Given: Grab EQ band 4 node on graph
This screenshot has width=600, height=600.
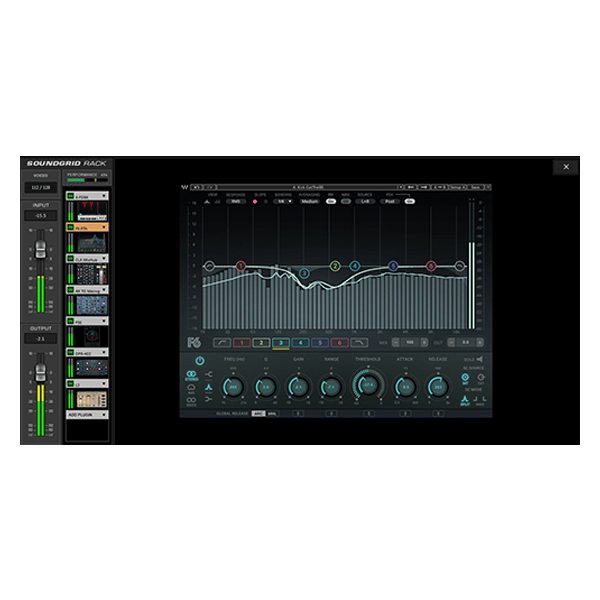Looking at the screenshot, I should (x=355, y=266).
